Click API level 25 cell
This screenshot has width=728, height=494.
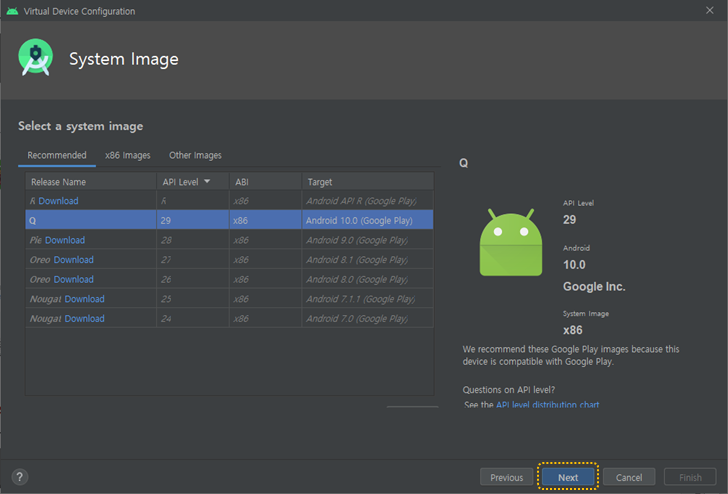pos(193,299)
